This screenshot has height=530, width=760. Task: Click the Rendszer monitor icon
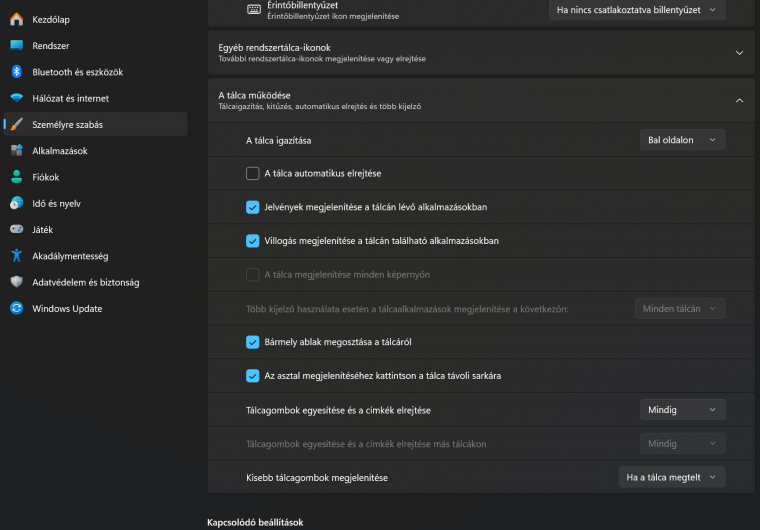16,46
